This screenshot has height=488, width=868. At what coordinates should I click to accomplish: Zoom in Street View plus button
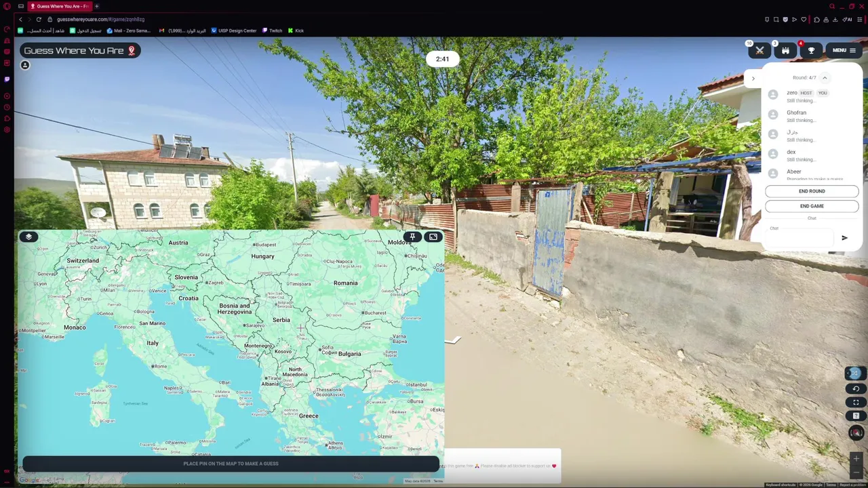[x=856, y=459]
